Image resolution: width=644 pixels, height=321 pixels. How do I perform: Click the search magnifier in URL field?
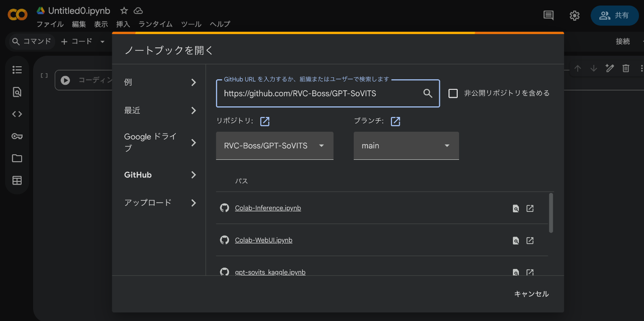(428, 93)
